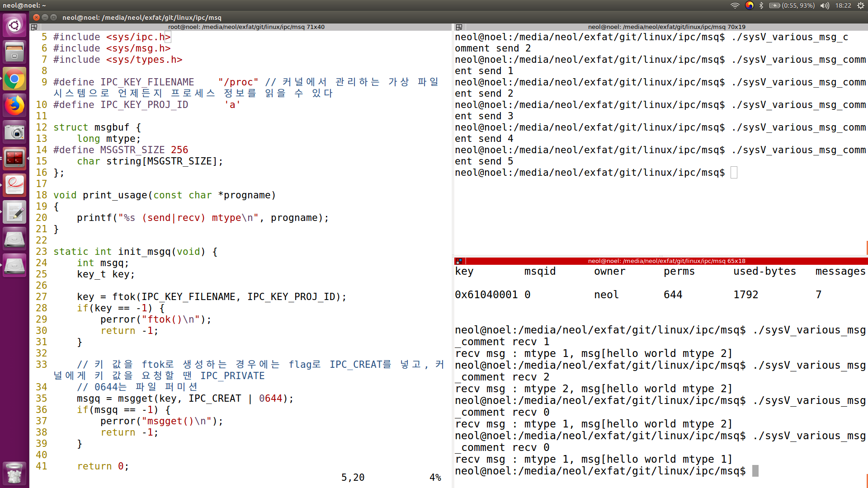The height and width of the screenshot is (488, 868).
Task: Open the session power gear menu
Action: click(x=861, y=5)
